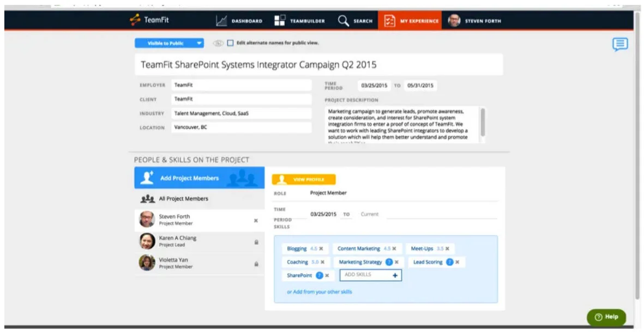This screenshot has width=644, height=332.
Task: Click the Role Project Member field
Action: point(402,193)
